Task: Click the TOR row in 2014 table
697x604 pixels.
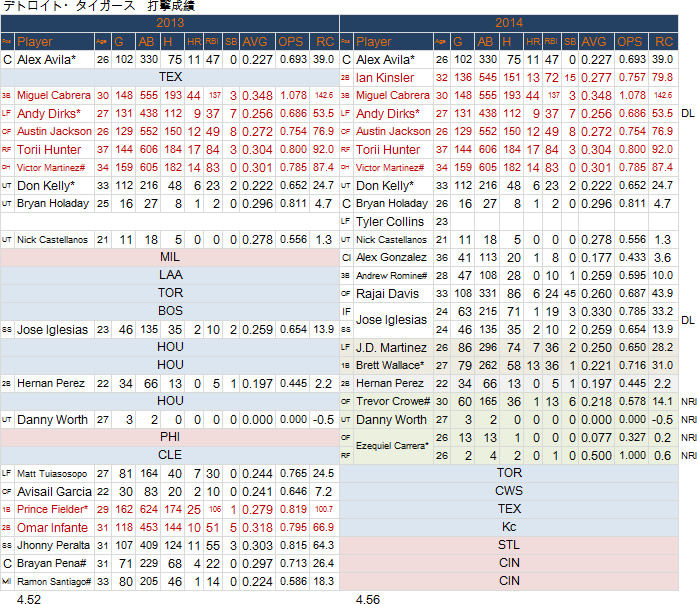Action: coord(509,473)
